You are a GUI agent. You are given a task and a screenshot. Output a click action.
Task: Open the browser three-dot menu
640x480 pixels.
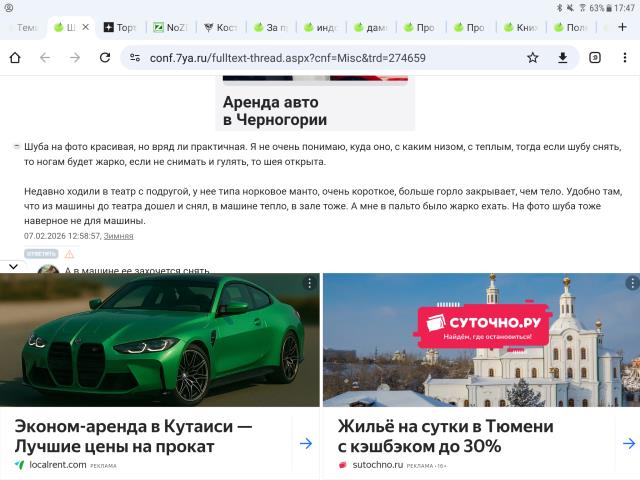pos(625,58)
